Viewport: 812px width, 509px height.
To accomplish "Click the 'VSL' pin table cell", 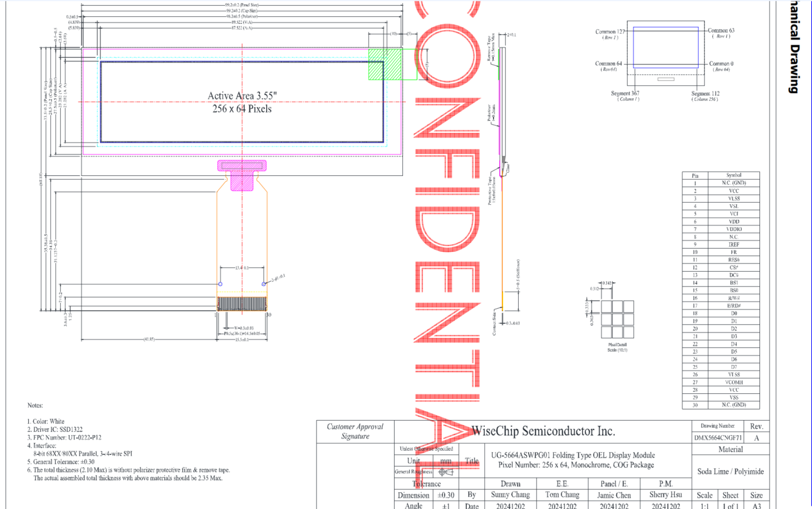I will pyautogui.click(x=734, y=206).
